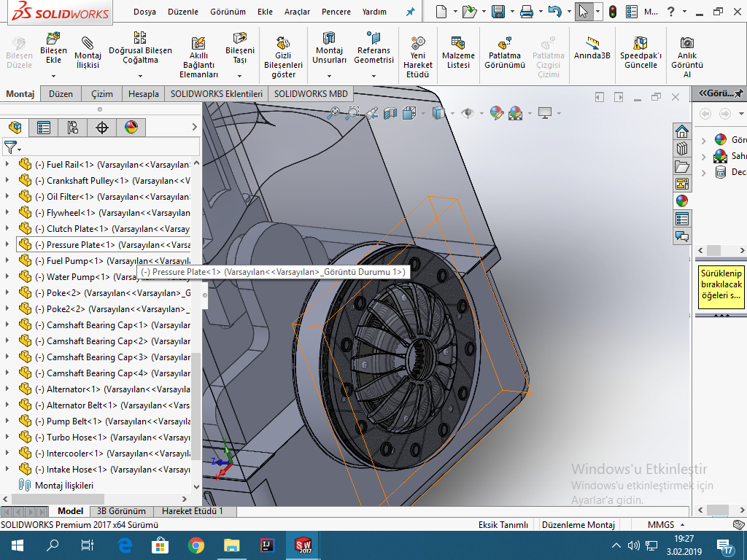Click Undo icon in top toolbar
This screenshot has height=560, width=747.
[x=554, y=12]
